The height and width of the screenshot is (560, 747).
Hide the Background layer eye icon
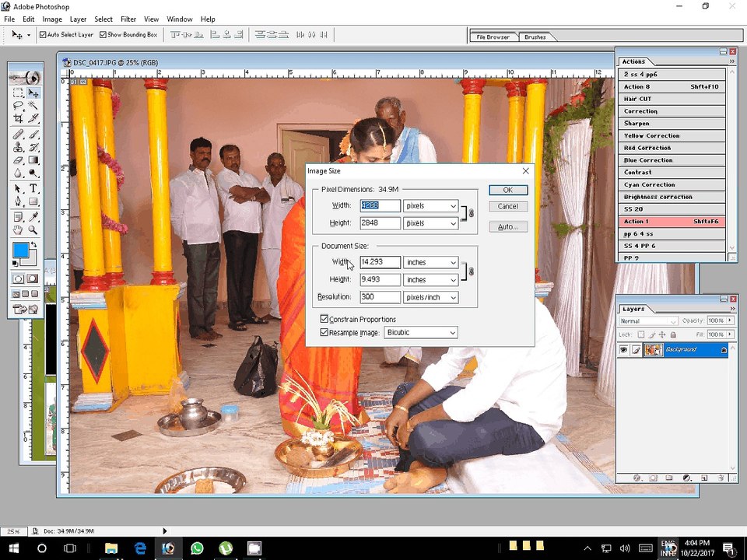coord(623,349)
